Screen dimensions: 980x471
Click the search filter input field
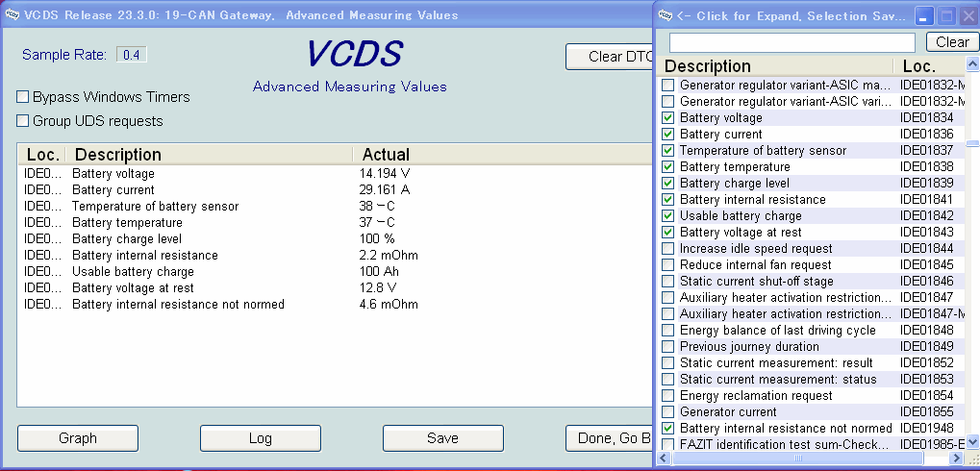[792, 43]
